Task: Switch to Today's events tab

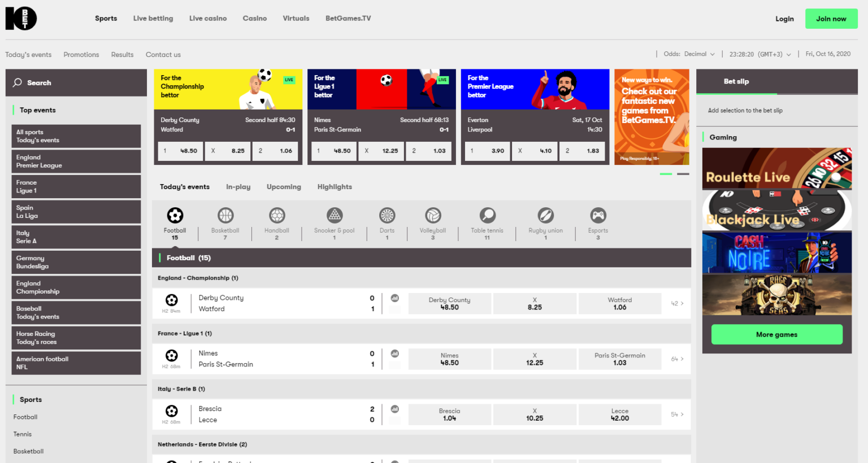Action: click(185, 187)
